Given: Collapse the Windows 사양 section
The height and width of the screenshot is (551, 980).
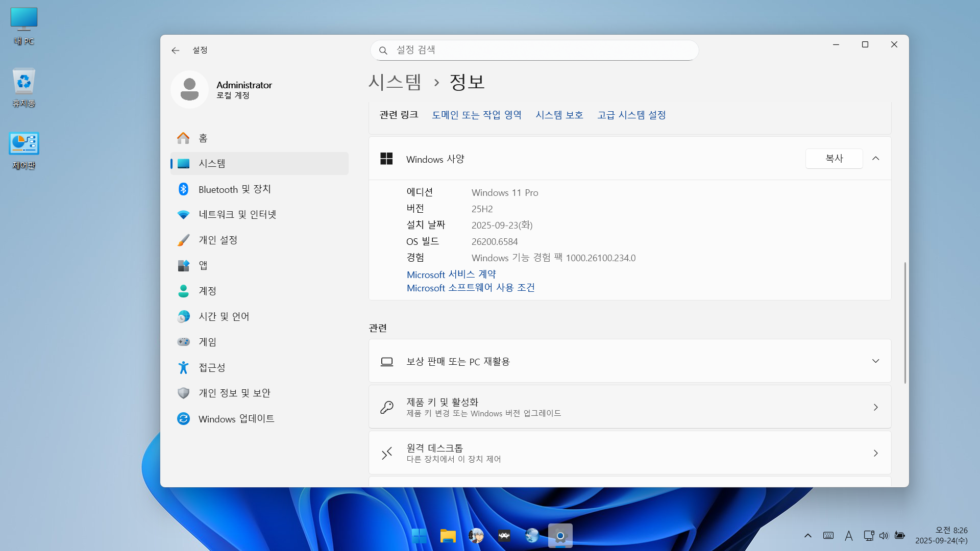Looking at the screenshot, I should point(875,159).
